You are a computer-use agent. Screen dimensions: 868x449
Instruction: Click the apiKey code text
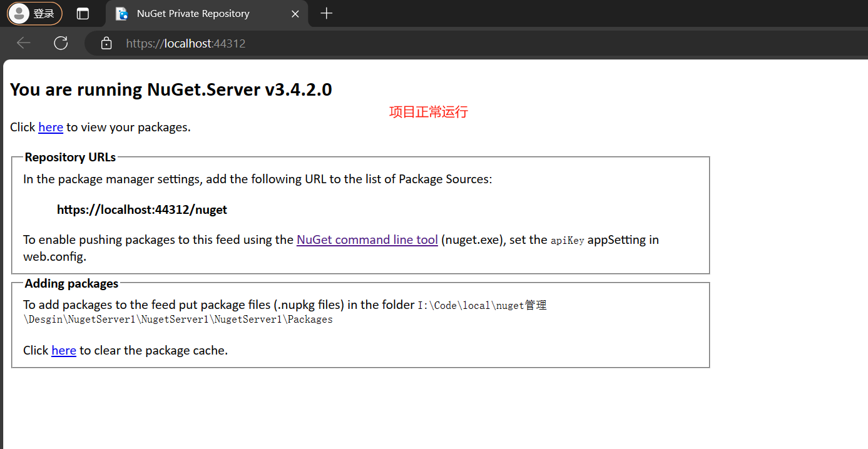tap(568, 240)
